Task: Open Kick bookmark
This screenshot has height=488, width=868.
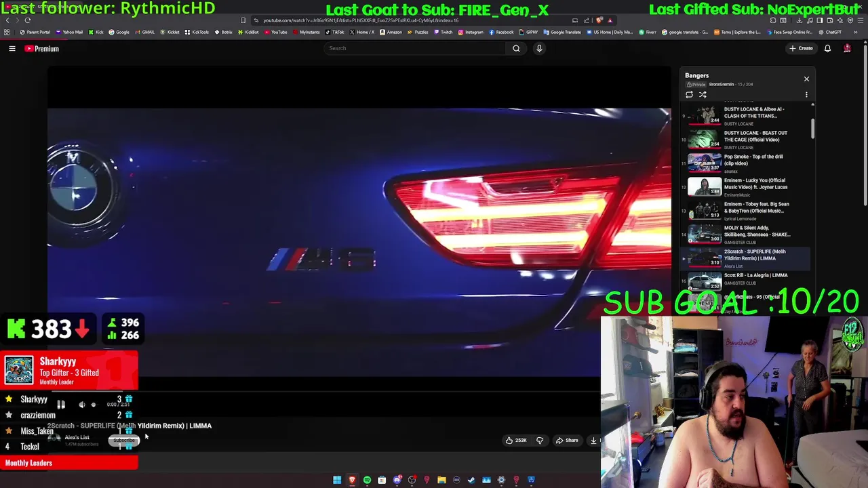Action: click(x=96, y=33)
